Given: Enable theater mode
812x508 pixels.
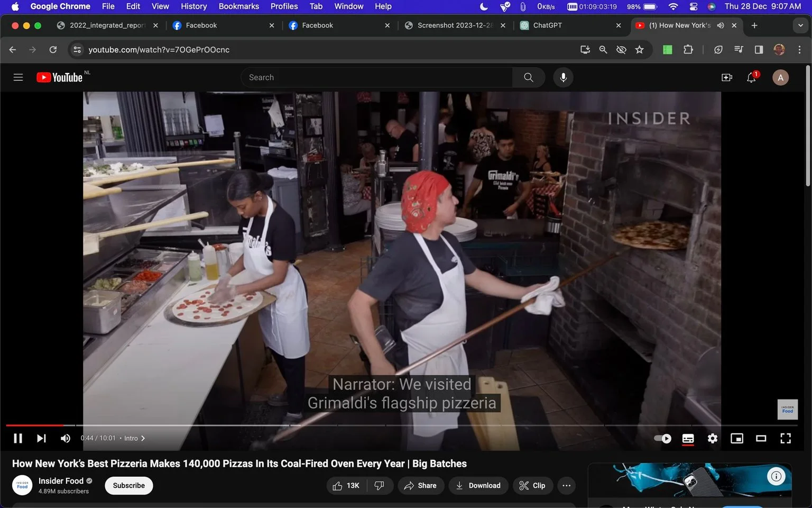Looking at the screenshot, I should pos(761,438).
